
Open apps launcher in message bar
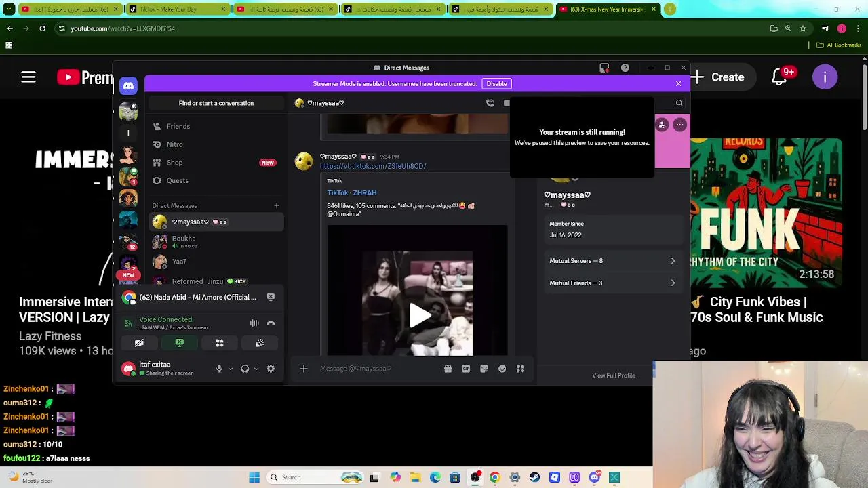coord(520,369)
